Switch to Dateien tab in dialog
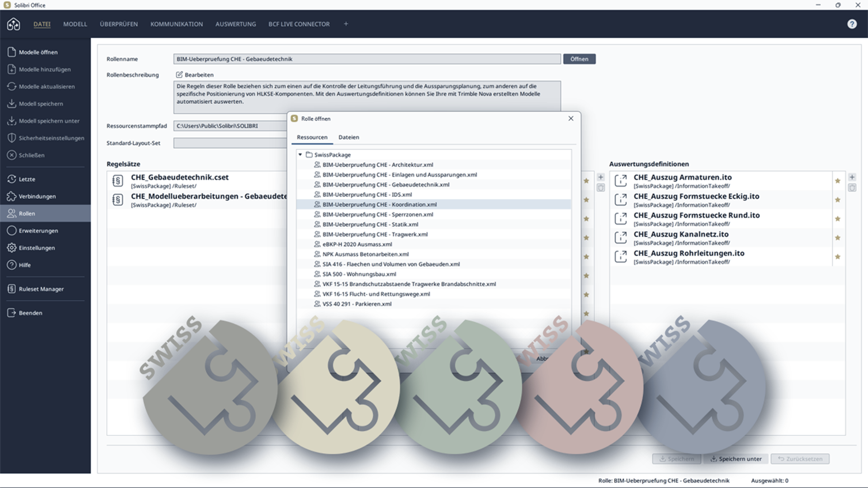 tap(349, 137)
